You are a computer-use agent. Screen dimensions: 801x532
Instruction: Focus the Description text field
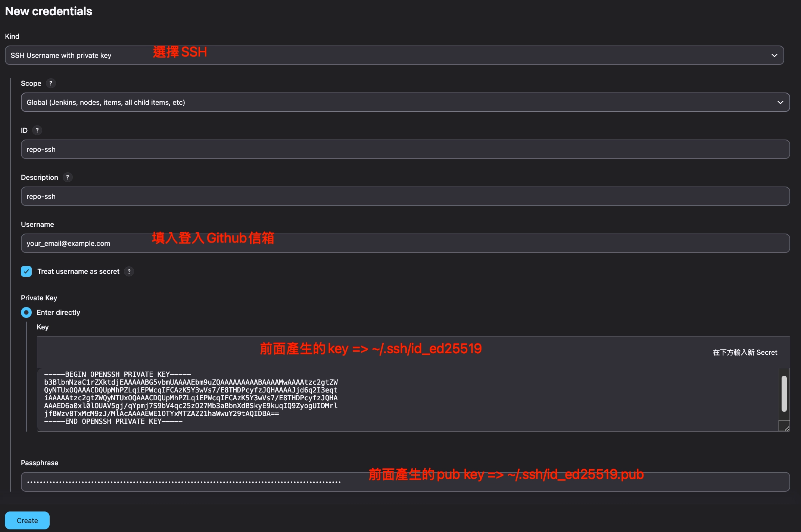click(x=405, y=196)
